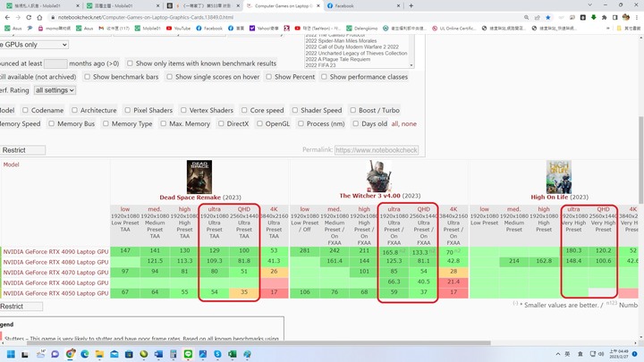Screen dimensions: 644x362
Task: Open Skype from the taskbar
Action: pos(217,354)
